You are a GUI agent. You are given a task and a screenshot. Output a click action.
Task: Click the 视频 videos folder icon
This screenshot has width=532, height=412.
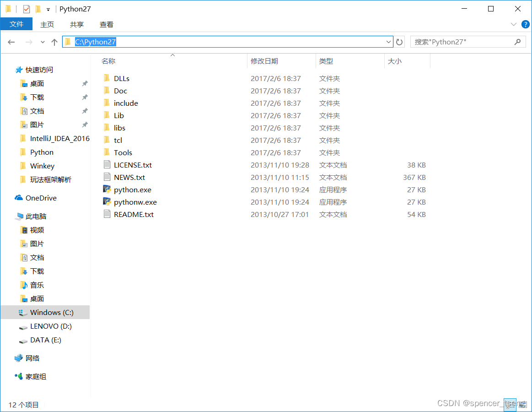pos(23,230)
